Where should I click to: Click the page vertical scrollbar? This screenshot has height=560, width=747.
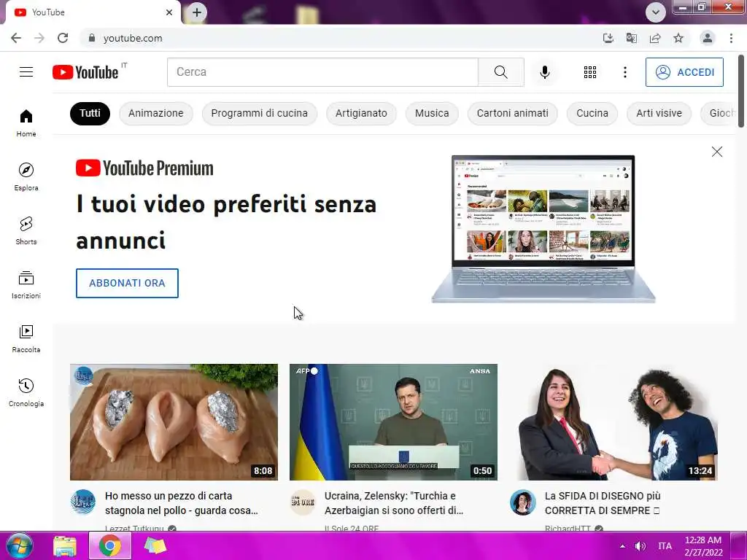click(x=741, y=91)
